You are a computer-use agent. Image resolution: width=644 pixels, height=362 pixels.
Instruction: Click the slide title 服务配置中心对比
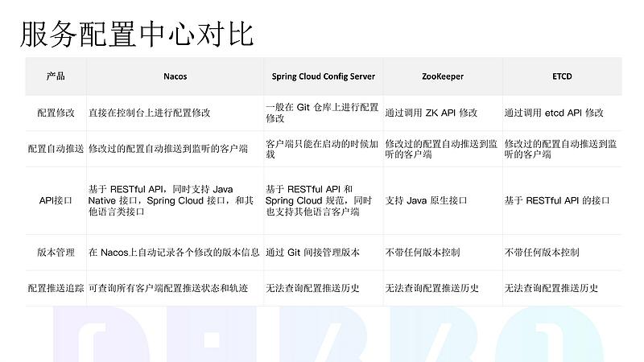137,34
